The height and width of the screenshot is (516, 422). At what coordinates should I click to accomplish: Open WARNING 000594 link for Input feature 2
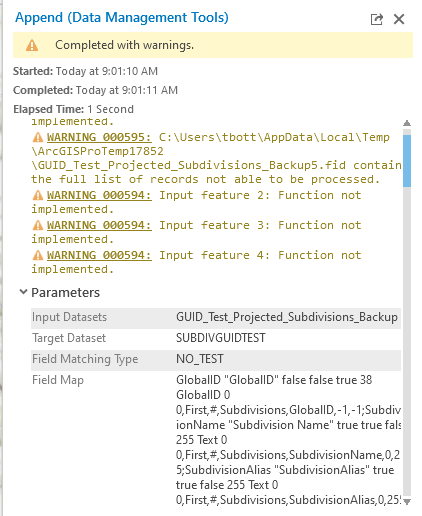(x=99, y=195)
